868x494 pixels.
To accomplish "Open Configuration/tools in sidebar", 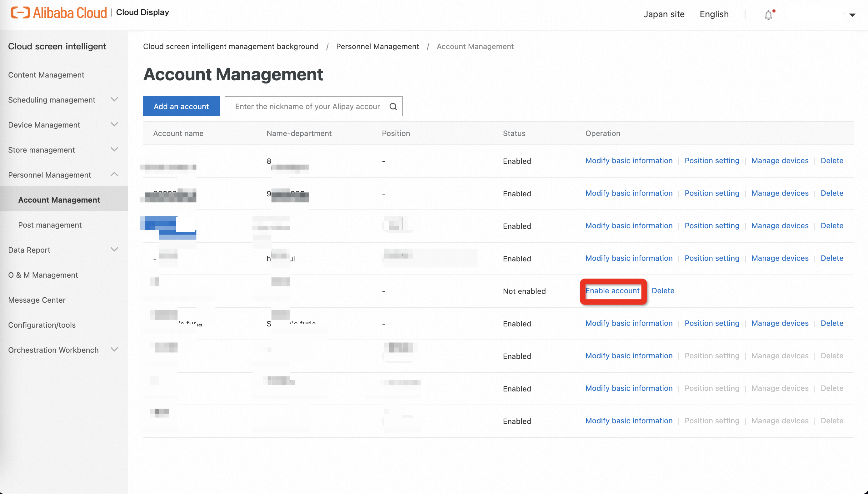I will coord(42,325).
